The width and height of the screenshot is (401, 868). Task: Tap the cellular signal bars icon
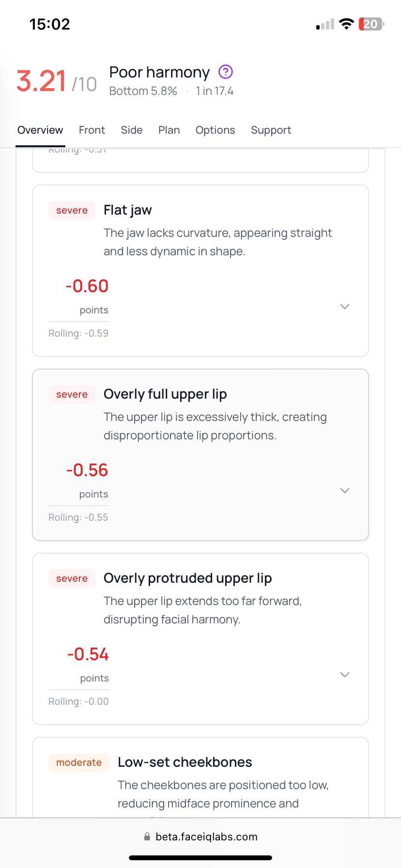[x=325, y=25]
